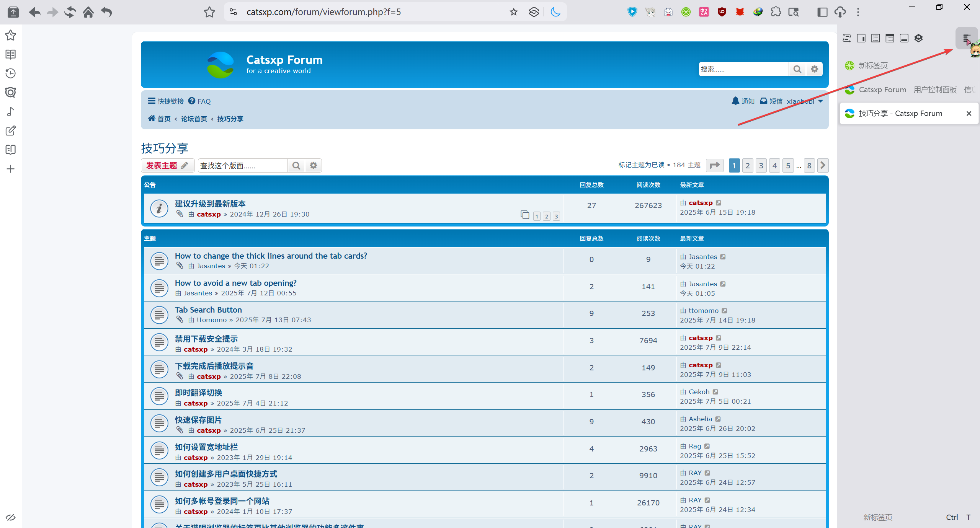The height and width of the screenshot is (528, 980).
Task: Open the green lime extension icon
Action: pos(686,12)
